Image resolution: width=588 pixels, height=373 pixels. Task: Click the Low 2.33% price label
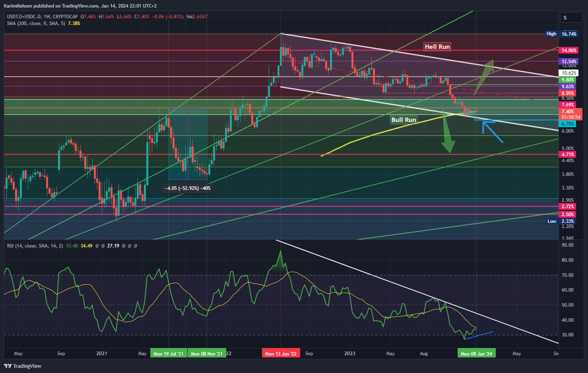pyautogui.click(x=562, y=221)
